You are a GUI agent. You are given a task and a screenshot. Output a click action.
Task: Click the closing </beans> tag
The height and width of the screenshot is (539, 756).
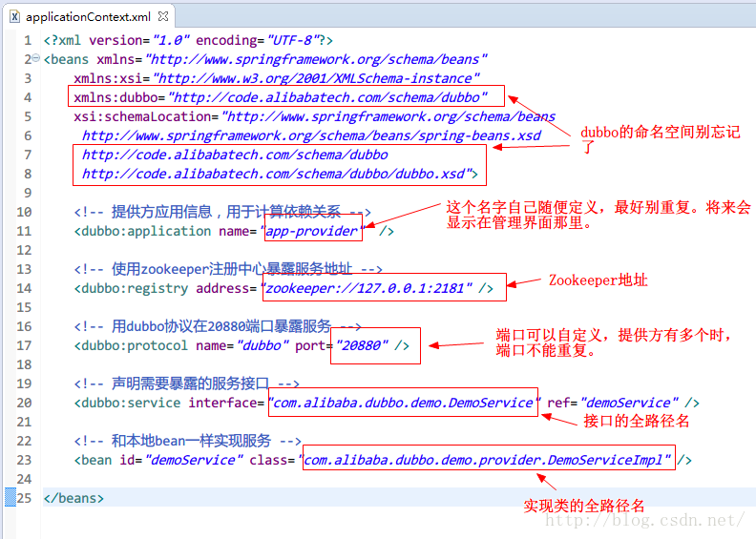(73, 498)
